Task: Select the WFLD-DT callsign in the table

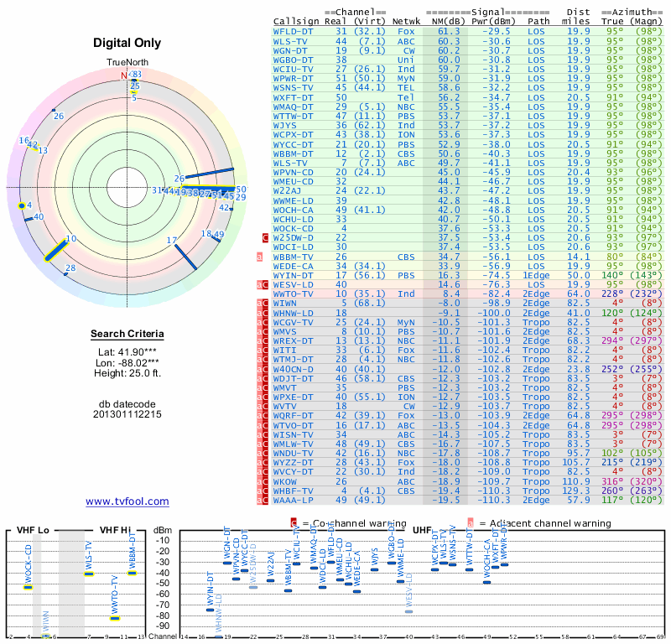Action: pyautogui.click(x=294, y=31)
